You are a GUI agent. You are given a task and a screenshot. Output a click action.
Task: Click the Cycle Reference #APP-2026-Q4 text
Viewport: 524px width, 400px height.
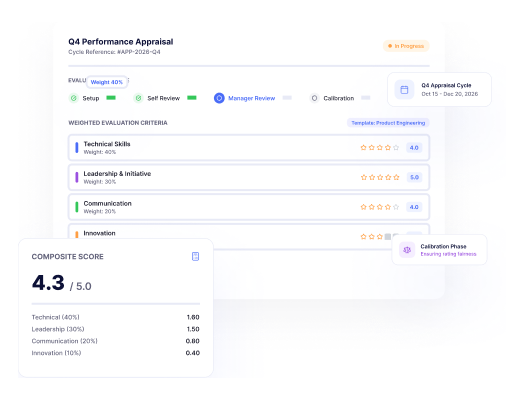(x=114, y=52)
